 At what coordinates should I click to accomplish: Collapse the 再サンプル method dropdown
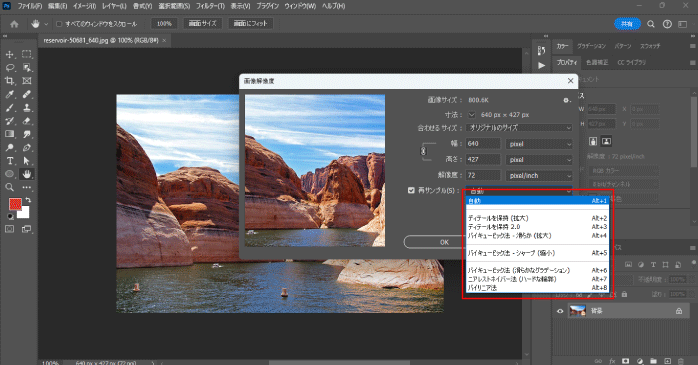point(519,191)
